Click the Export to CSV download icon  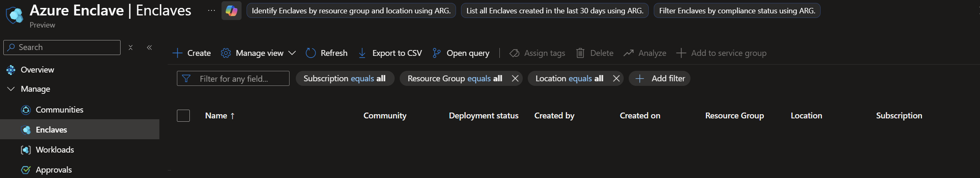pos(362,53)
